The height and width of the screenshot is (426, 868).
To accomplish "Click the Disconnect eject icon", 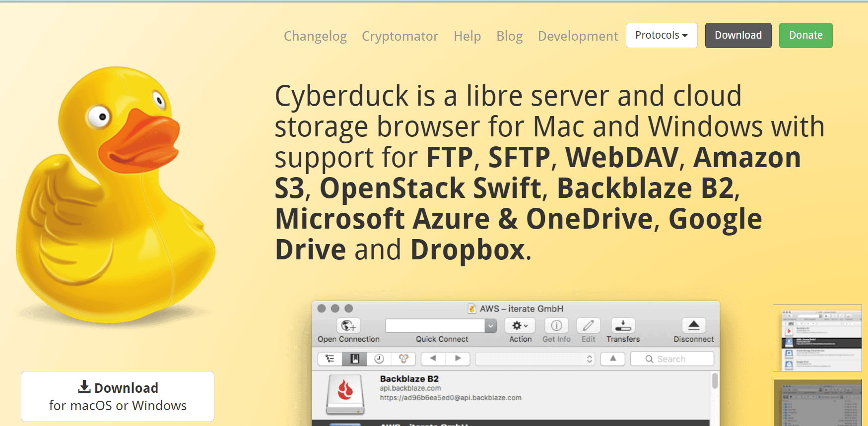I will pyautogui.click(x=694, y=326).
